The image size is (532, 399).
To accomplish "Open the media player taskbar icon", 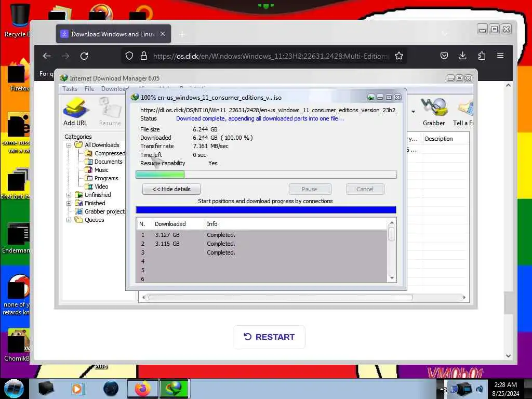I will click(77, 389).
